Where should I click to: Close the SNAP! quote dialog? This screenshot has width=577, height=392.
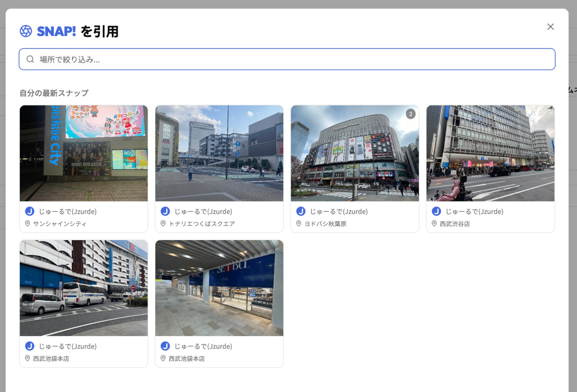[x=550, y=27]
